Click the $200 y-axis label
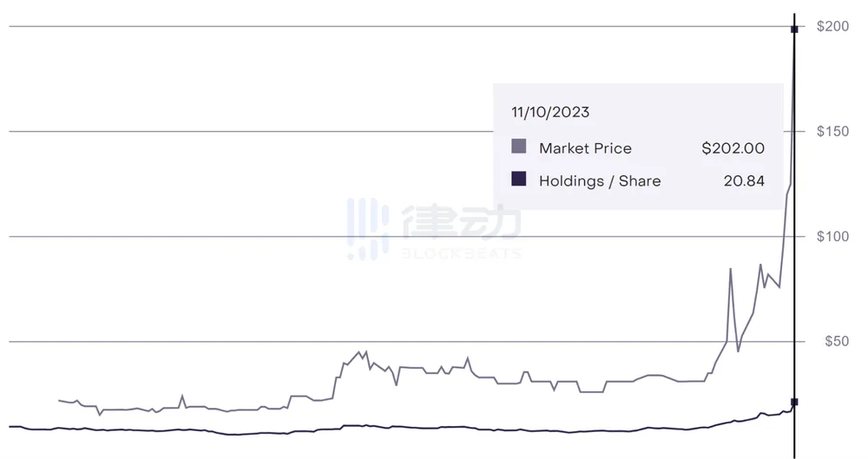The image size is (868, 459). click(x=832, y=27)
